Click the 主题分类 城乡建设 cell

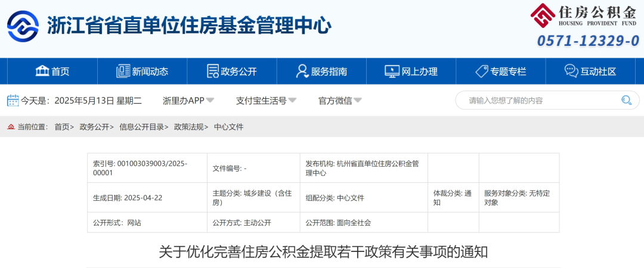[x=253, y=197]
